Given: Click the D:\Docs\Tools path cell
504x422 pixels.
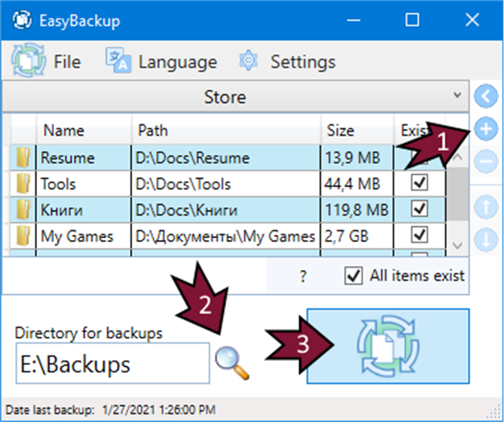Looking at the screenshot, I should 225,184.
